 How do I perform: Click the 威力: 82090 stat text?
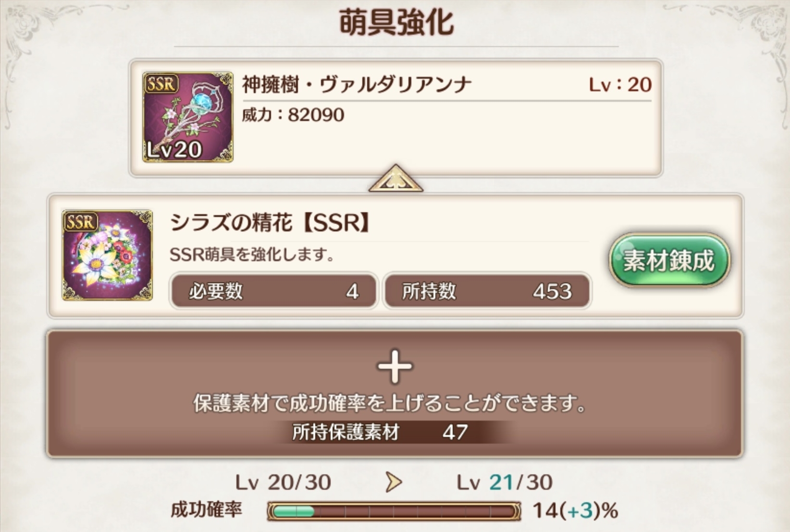[x=293, y=115]
